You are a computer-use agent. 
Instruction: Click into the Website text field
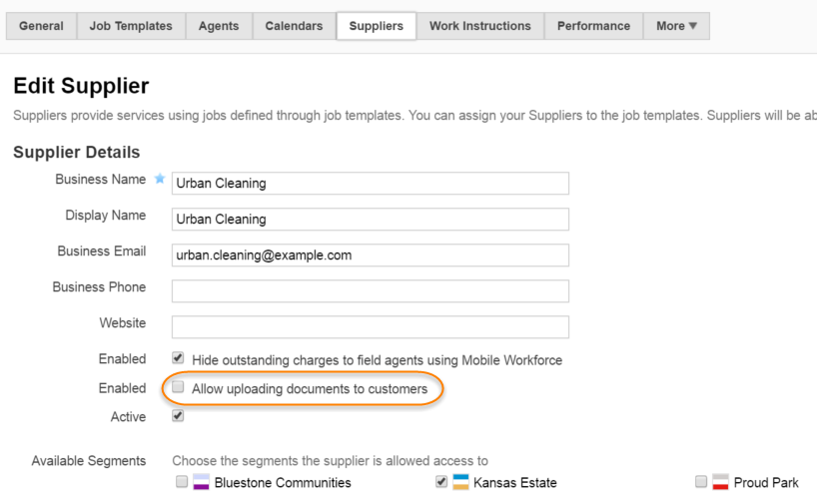point(370,327)
